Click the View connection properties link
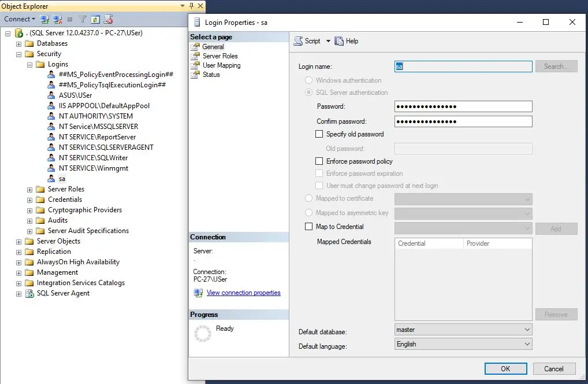588x384 pixels. 243,293
